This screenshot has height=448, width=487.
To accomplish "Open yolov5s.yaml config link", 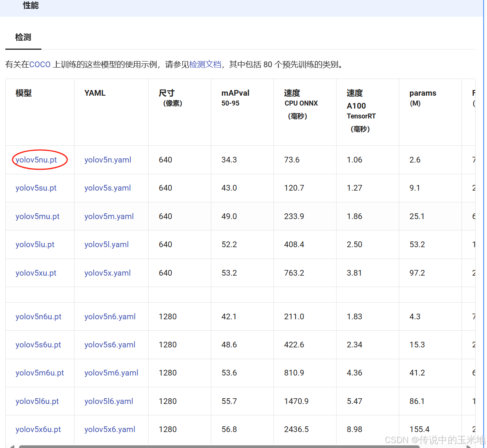I will click(x=108, y=188).
